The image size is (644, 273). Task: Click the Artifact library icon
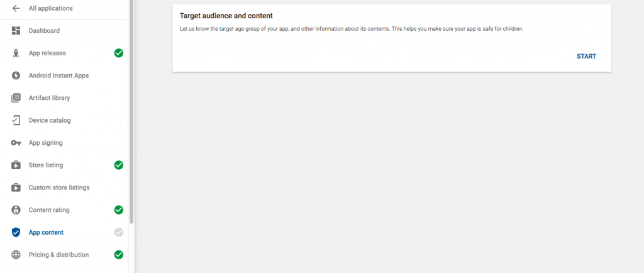16,98
